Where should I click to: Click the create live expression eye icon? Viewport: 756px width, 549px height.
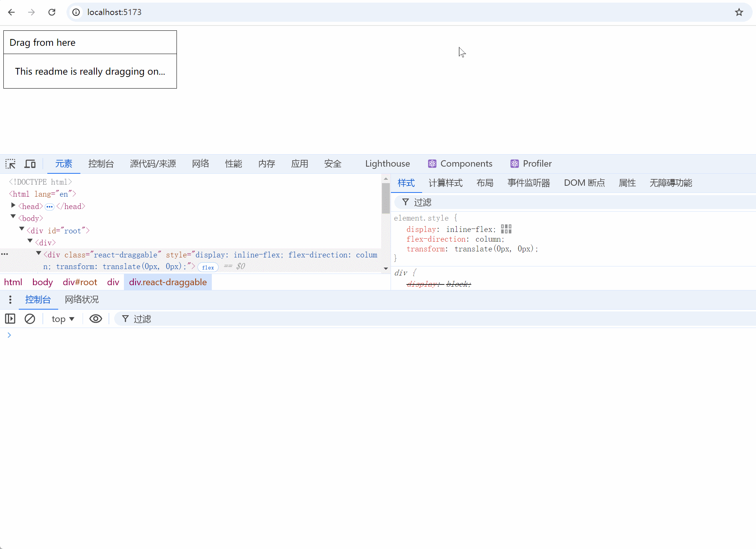[x=96, y=319]
